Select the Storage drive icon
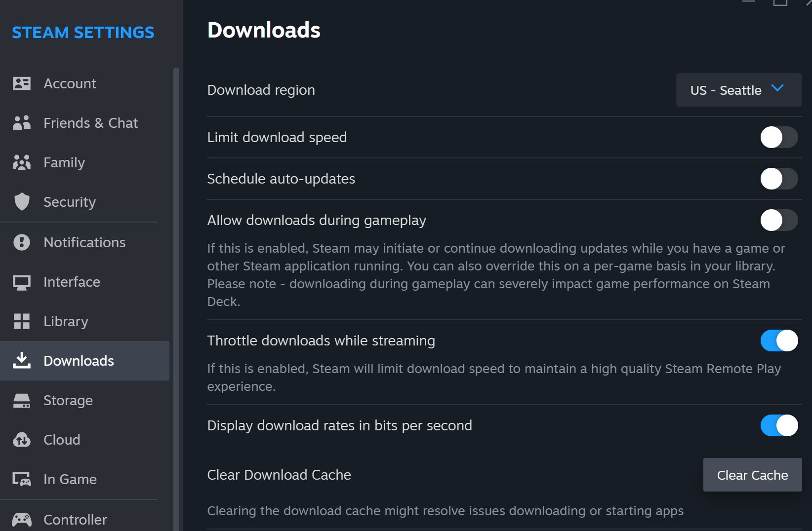Viewport: 812px width, 531px height. [x=22, y=400]
